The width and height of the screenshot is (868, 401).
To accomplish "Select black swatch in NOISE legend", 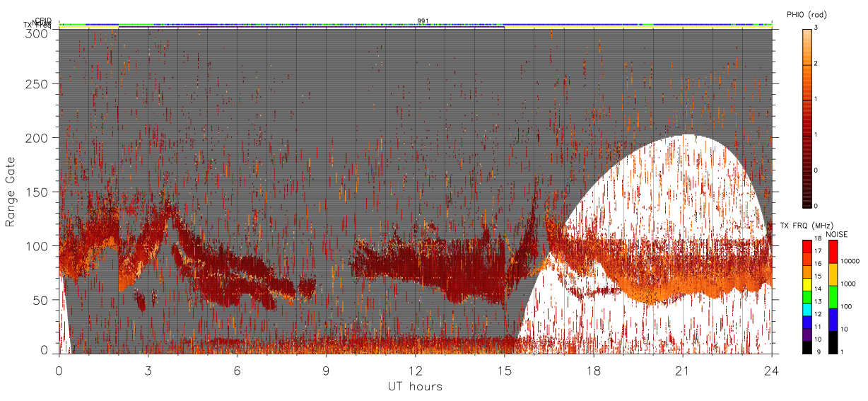I will click(832, 342).
